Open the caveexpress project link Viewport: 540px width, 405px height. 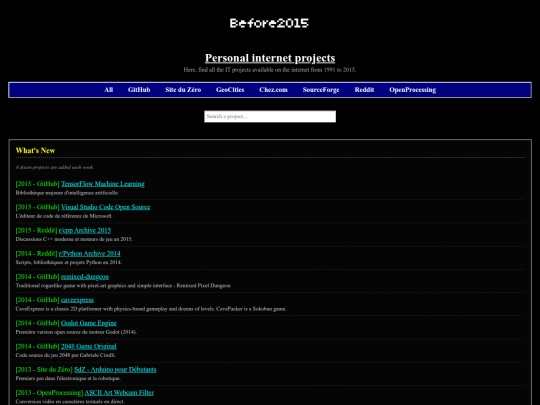pos(77,300)
